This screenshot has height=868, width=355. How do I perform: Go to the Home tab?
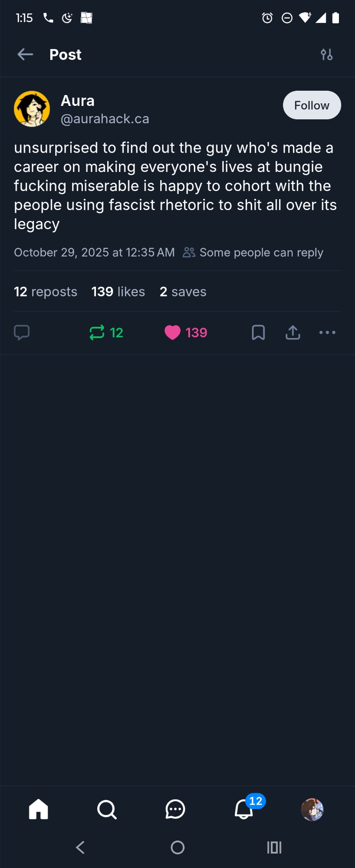(x=38, y=809)
